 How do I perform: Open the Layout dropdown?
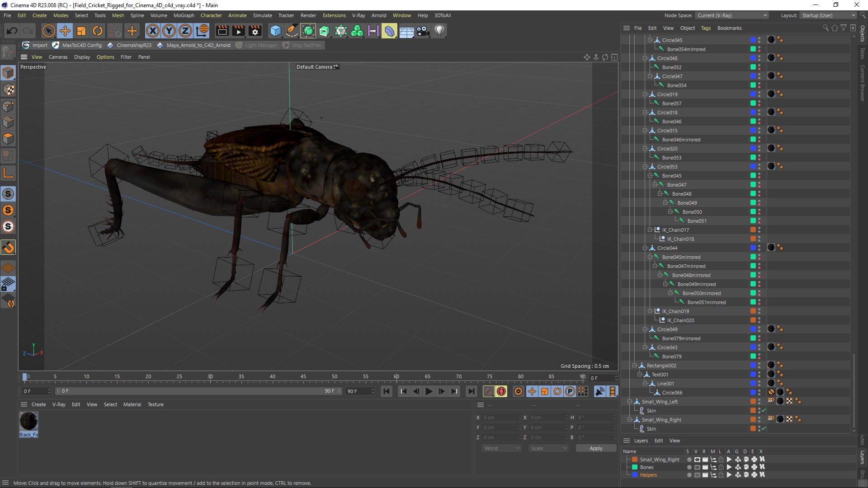828,15
